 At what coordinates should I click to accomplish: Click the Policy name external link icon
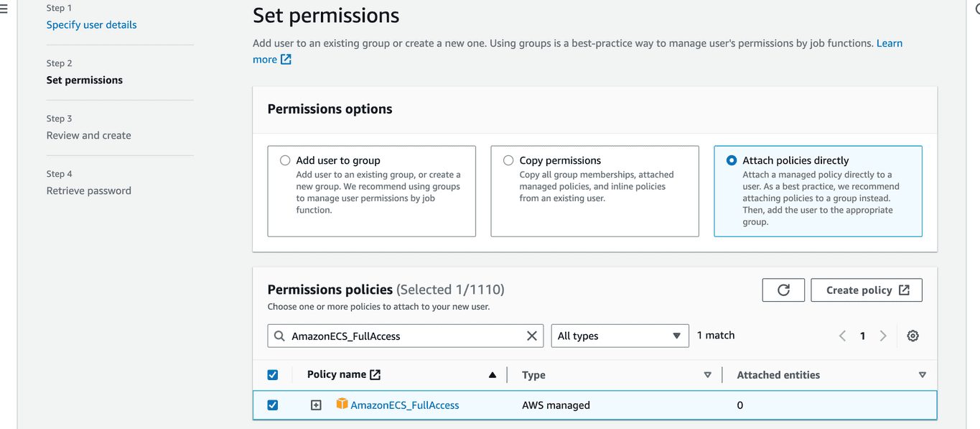[375, 374]
